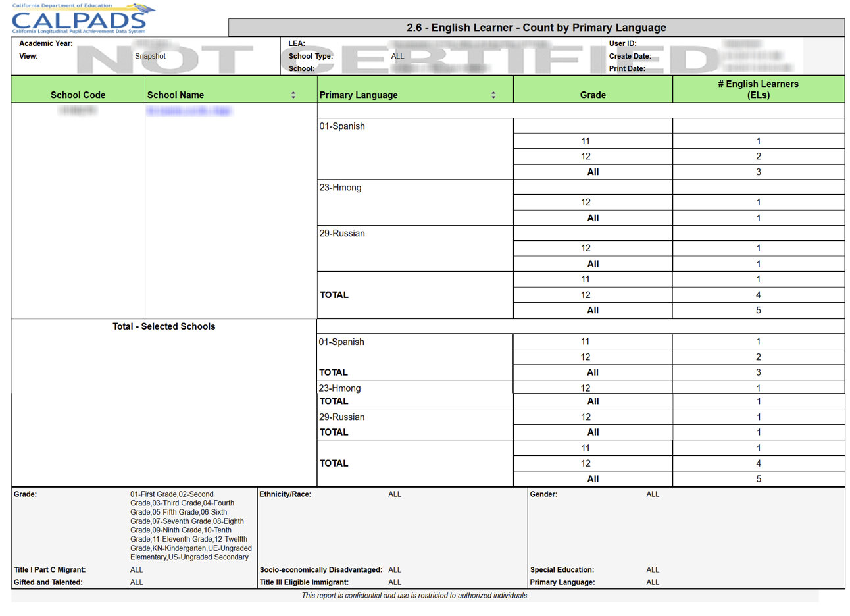Select the 'Snapshot' view value
850x616 pixels.
pyautogui.click(x=150, y=56)
